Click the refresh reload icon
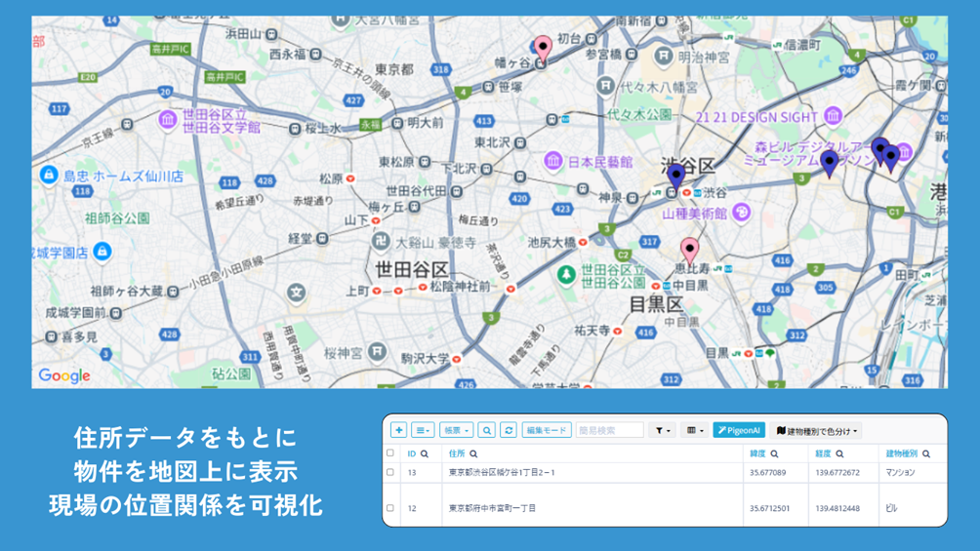 tap(509, 430)
